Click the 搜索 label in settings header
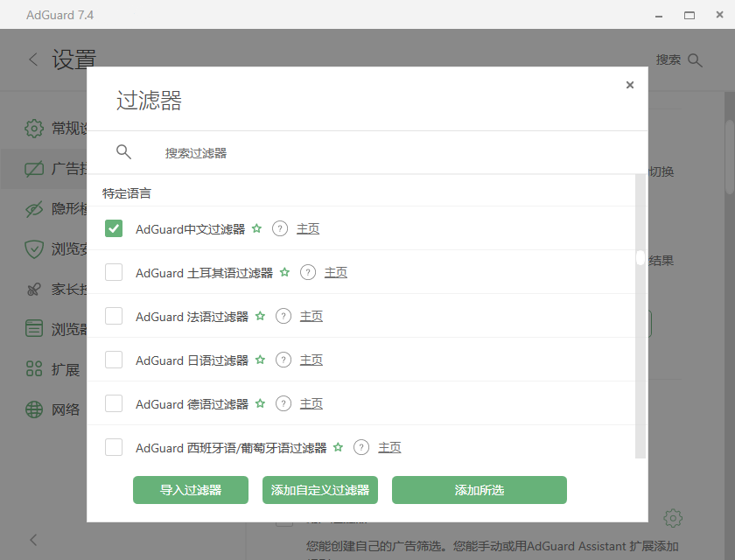 pos(668,60)
